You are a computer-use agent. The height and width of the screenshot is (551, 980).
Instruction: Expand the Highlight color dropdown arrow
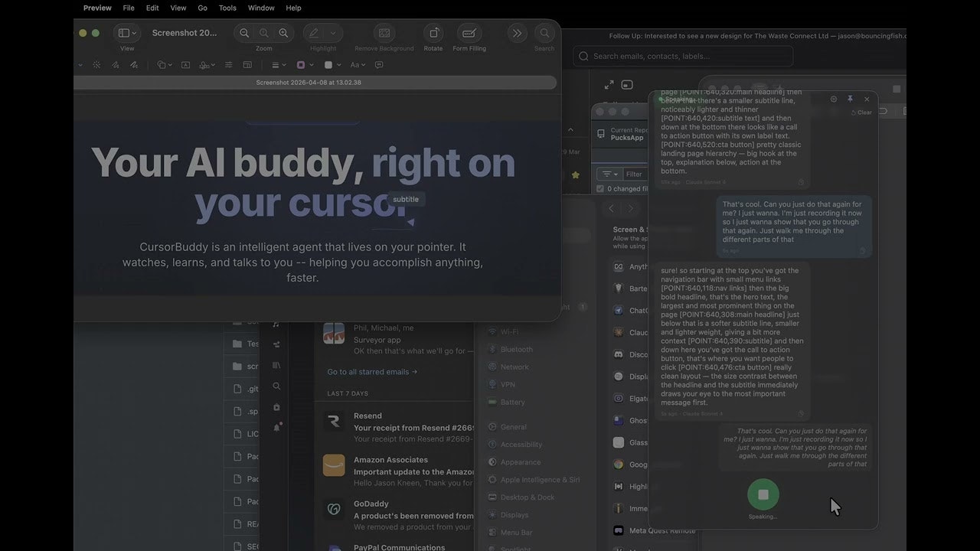[335, 31]
